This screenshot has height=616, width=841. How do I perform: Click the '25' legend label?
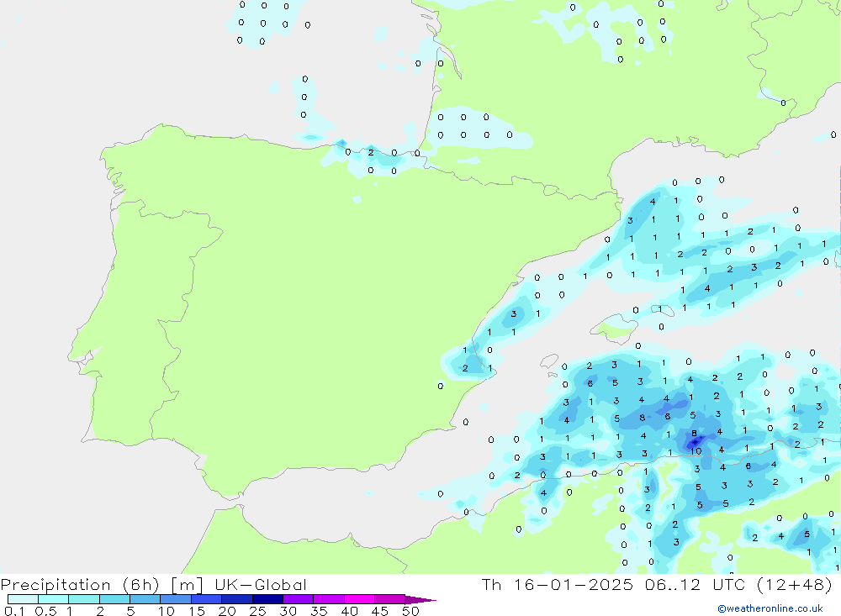pyautogui.click(x=258, y=611)
